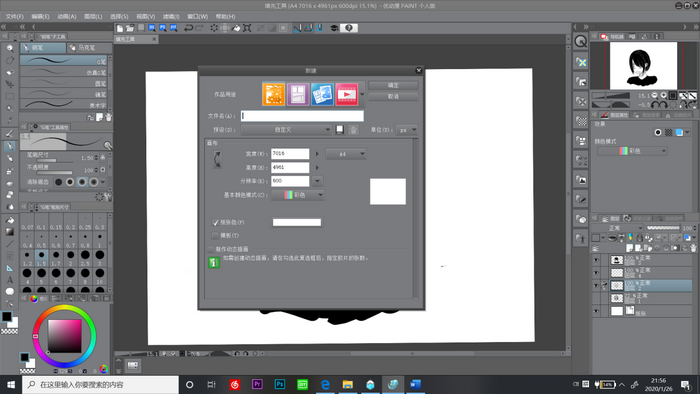700x394 pixels.
Task: Click the 确定 confirm button
Action: point(393,85)
